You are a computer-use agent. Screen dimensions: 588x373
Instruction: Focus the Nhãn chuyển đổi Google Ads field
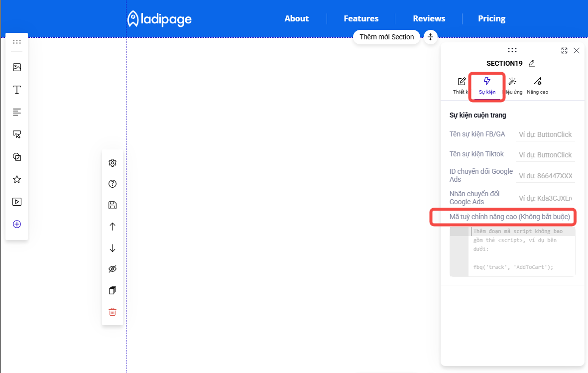546,198
